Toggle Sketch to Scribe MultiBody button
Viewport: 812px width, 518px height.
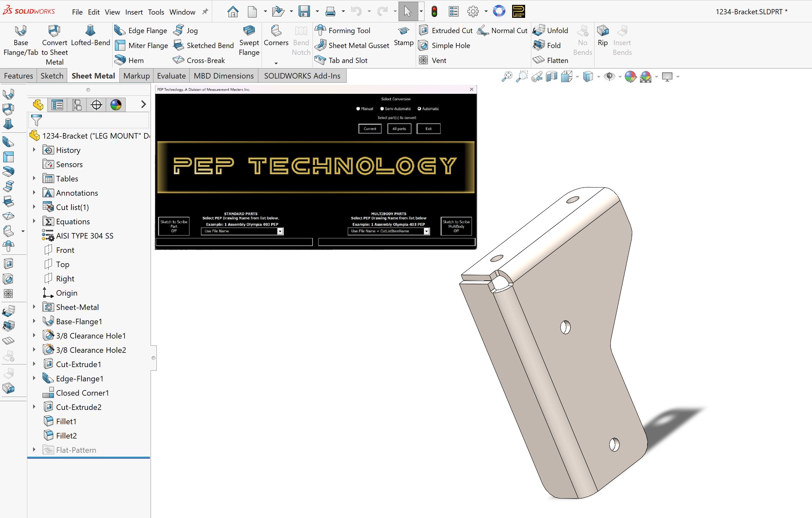pyautogui.click(x=456, y=226)
